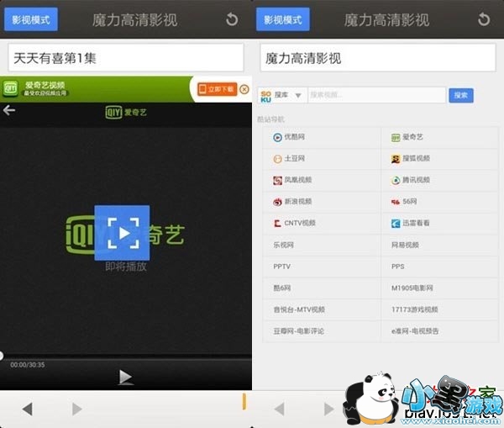Tap the 立即下载 button in iQiyi banner
Image resolution: width=504 pixels, height=428 pixels.
click(x=218, y=89)
